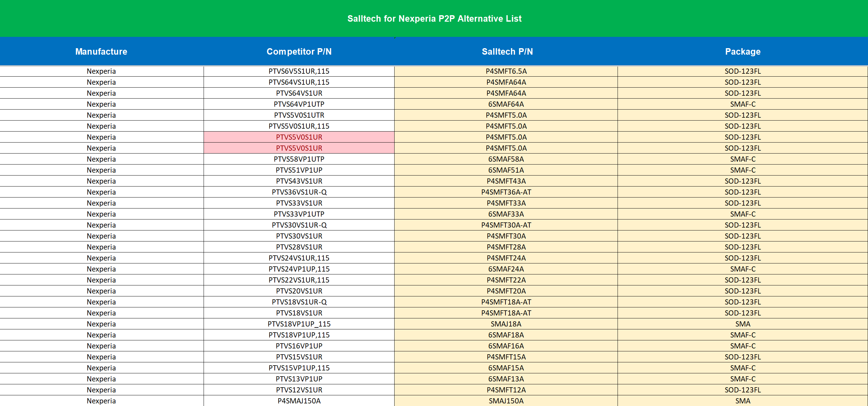Click the PTVS13VP1UP cell

click(x=299, y=379)
